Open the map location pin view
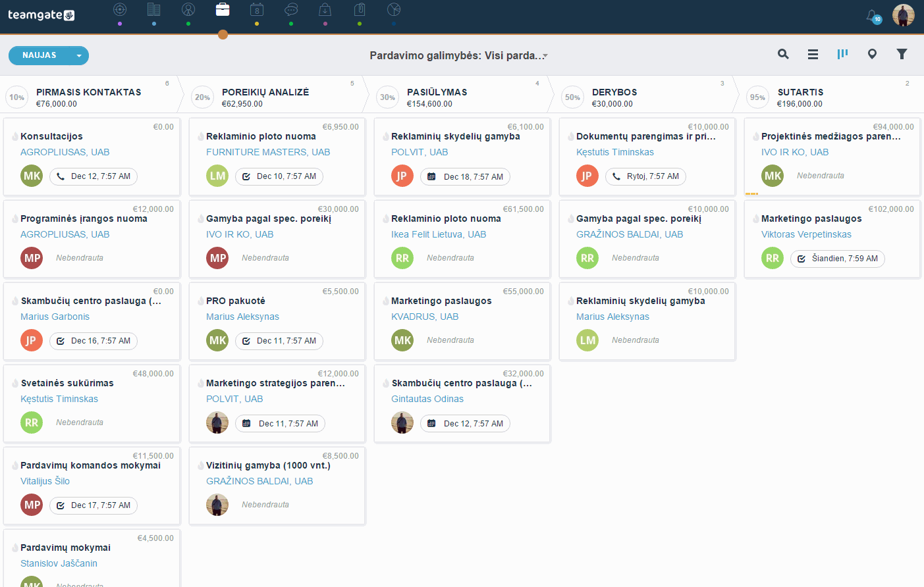The width and height of the screenshot is (924, 587). [x=872, y=54]
